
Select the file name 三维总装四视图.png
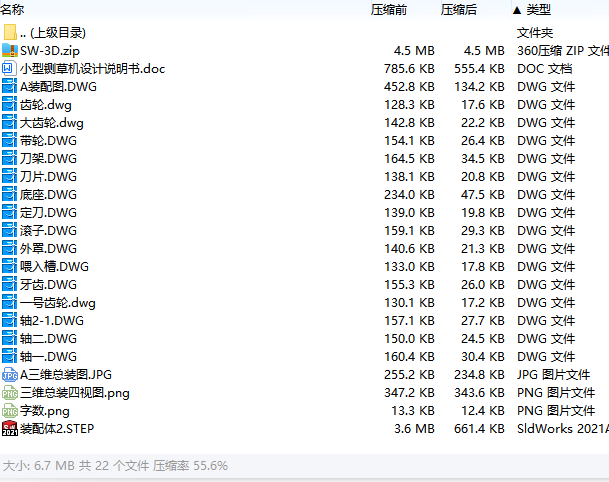tap(75, 393)
